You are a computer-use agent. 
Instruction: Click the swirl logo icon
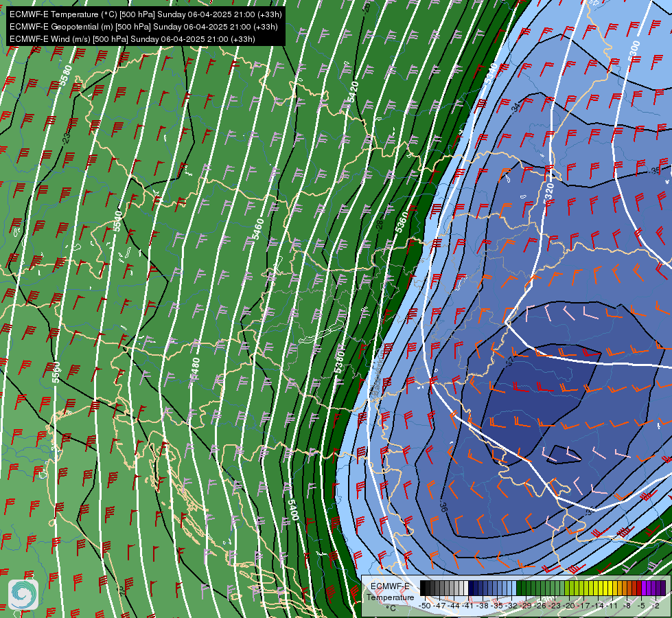[23, 595]
